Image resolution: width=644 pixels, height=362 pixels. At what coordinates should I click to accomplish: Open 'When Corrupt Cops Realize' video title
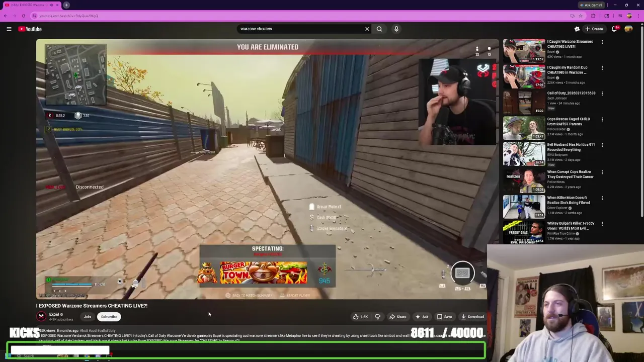570,174
